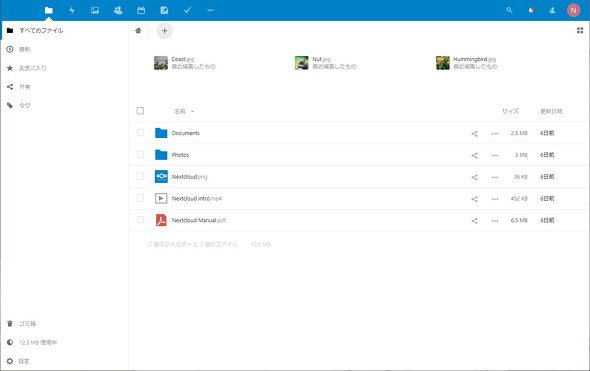Tick the select-all files checkbox
The image size is (590, 371).
[x=140, y=111]
